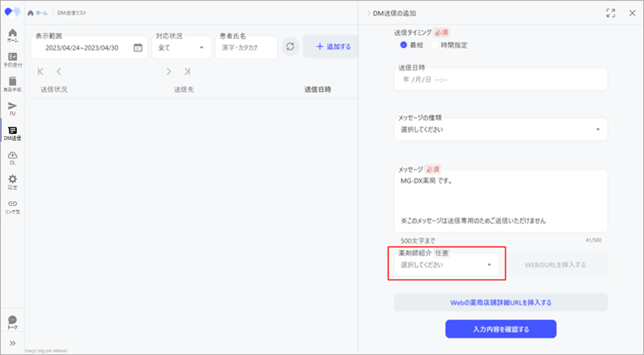The width and height of the screenshot is (644, 355).
Task: Select the 最短 radio button
Action: [404, 45]
